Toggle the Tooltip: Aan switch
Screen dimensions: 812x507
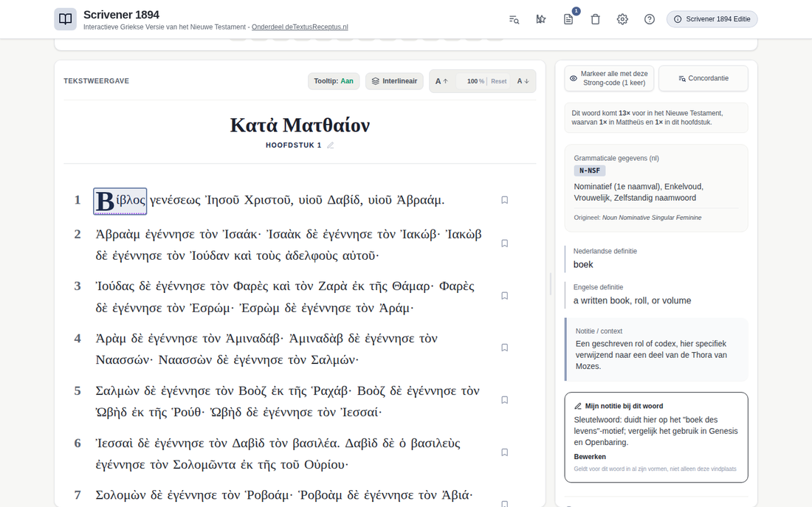point(334,81)
